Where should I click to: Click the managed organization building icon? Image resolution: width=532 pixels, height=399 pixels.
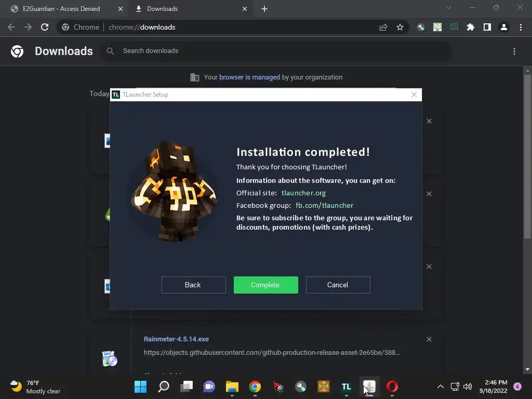click(195, 77)
